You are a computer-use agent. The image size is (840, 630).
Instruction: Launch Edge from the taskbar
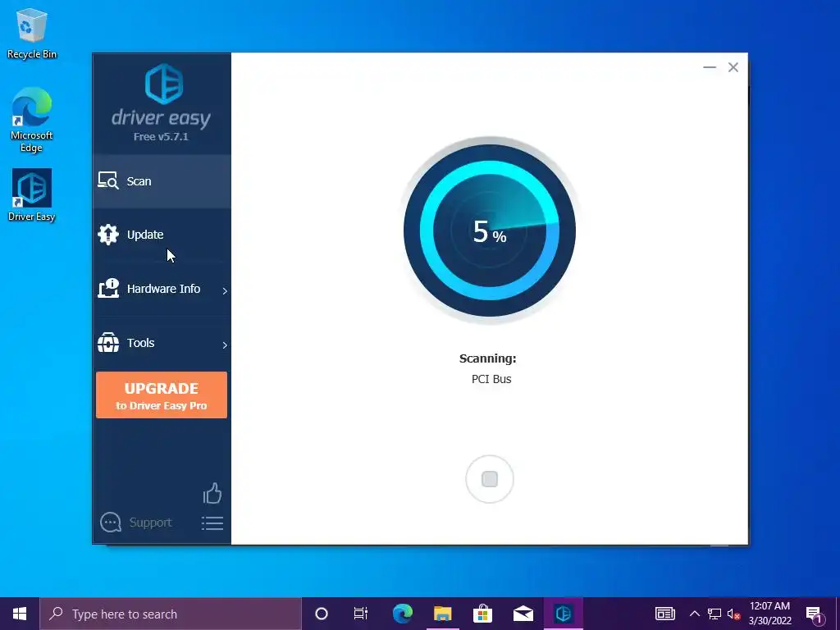[403, 614]
